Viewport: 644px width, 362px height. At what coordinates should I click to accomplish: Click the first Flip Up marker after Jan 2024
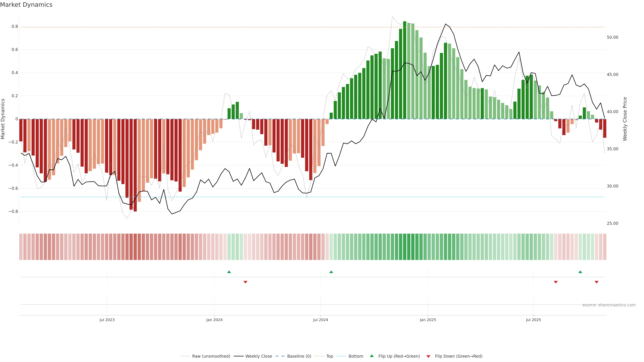[x=229, y=272]
